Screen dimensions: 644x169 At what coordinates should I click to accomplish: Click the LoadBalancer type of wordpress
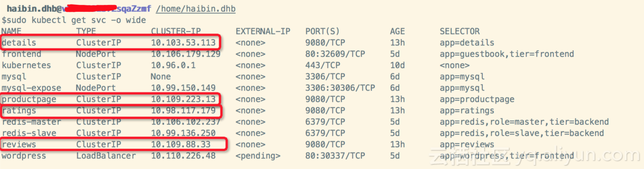106,156
